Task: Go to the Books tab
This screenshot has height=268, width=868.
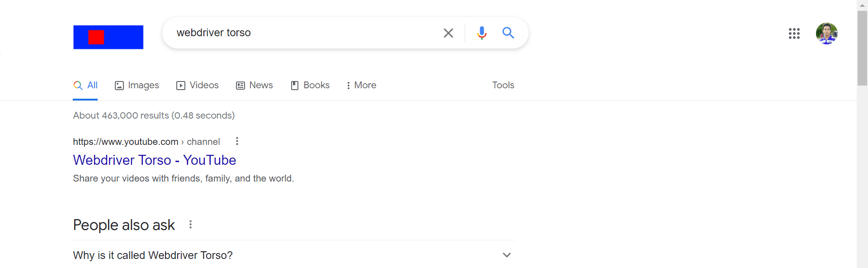Action: click(x=310, y=85)
